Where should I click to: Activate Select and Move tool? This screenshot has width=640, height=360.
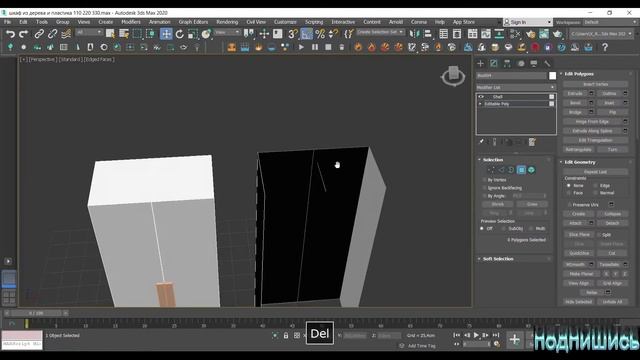point(166,34)
